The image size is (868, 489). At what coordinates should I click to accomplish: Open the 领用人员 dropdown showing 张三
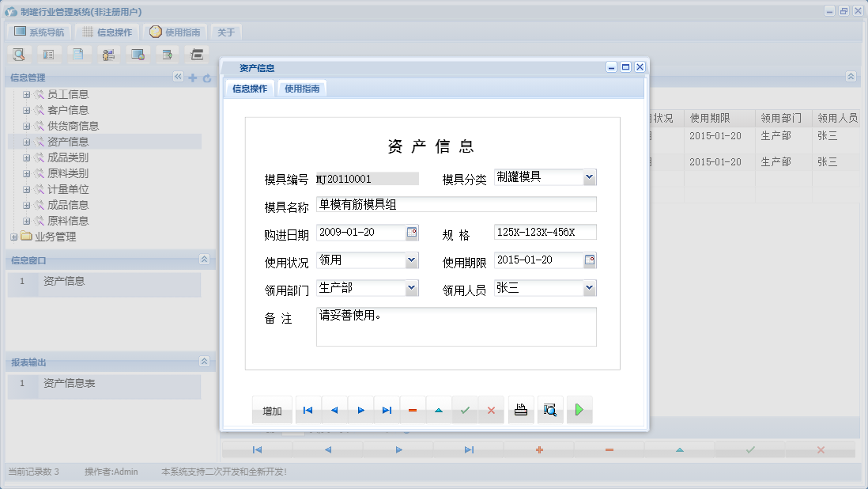coord(591,287)
